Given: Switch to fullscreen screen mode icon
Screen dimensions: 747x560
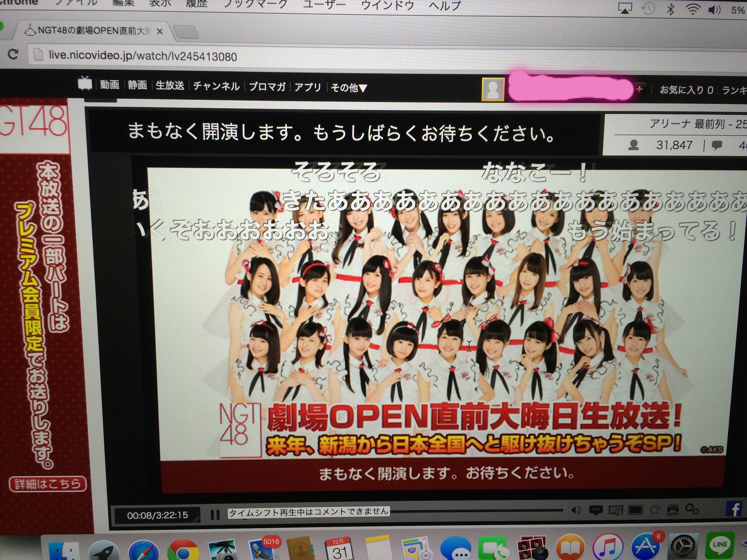Looking at the screenshot, I should tap(635, 510).
